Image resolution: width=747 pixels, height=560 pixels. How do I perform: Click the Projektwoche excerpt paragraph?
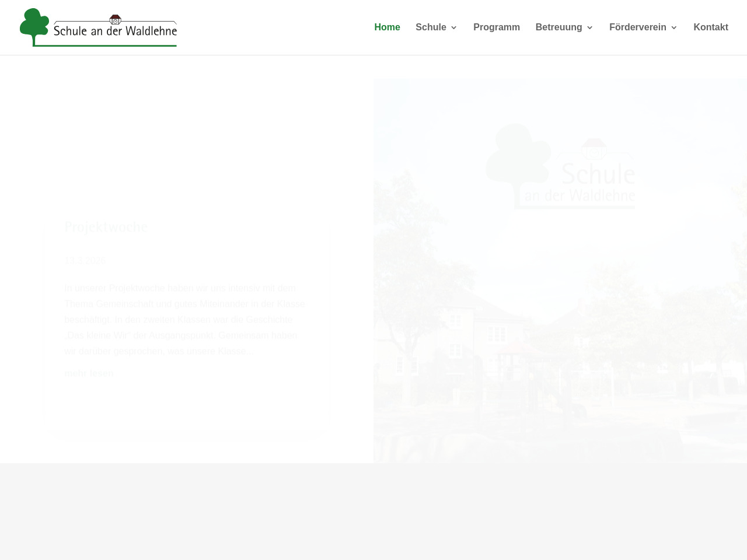point(185,320)
